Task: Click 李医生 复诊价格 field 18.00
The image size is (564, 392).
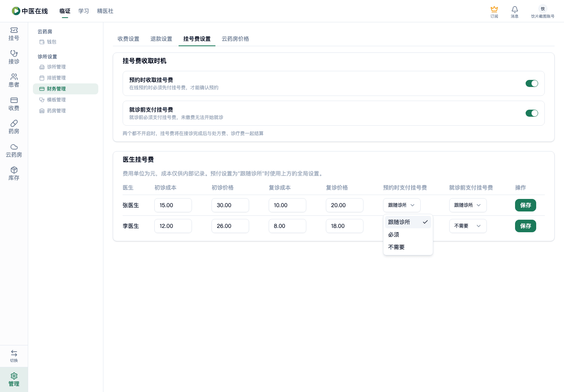Action: click(x=345, y=226)
